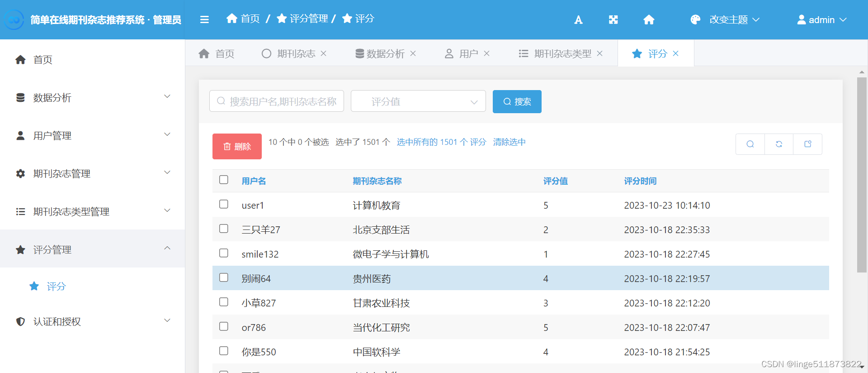Close the active 评分 tab
This screenshot has height=373, width=868.
(x=676, y=53)
